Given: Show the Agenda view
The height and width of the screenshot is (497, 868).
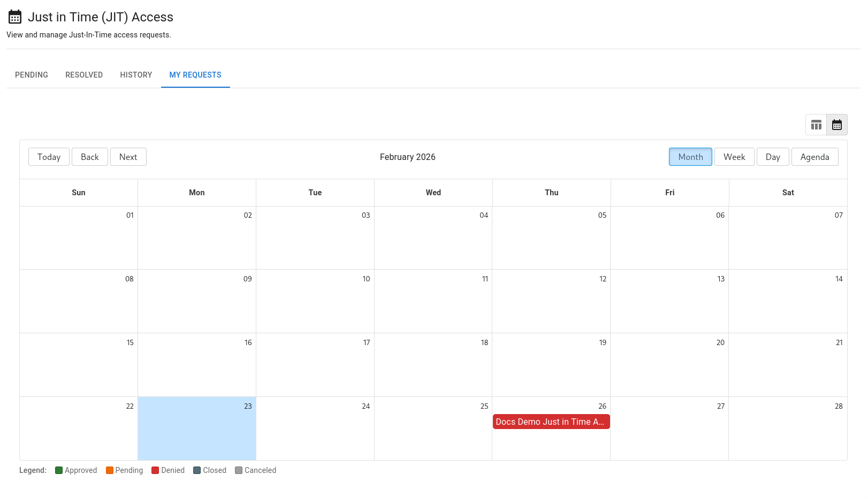Looking at the screenshot, I should coord(814,157).
